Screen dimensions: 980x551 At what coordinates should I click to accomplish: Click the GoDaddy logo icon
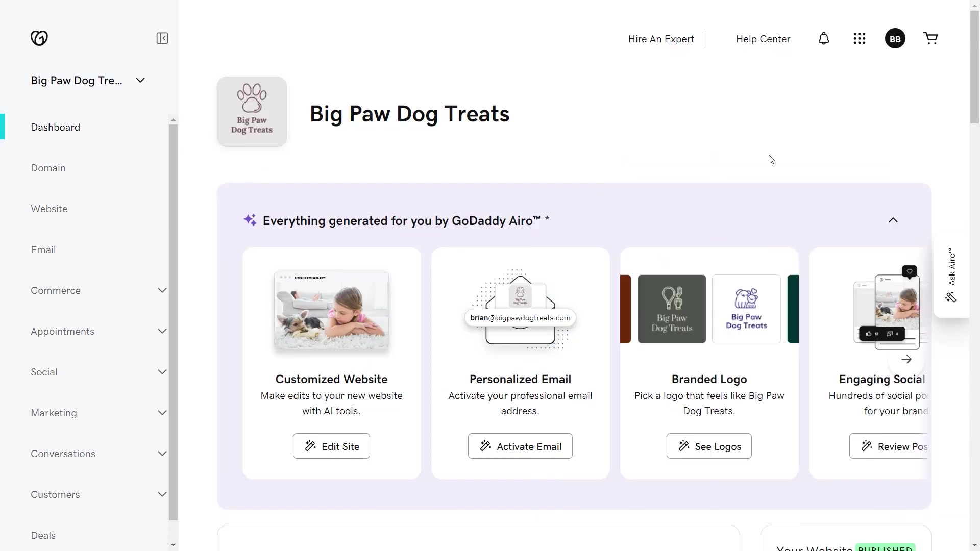point(39,38)
